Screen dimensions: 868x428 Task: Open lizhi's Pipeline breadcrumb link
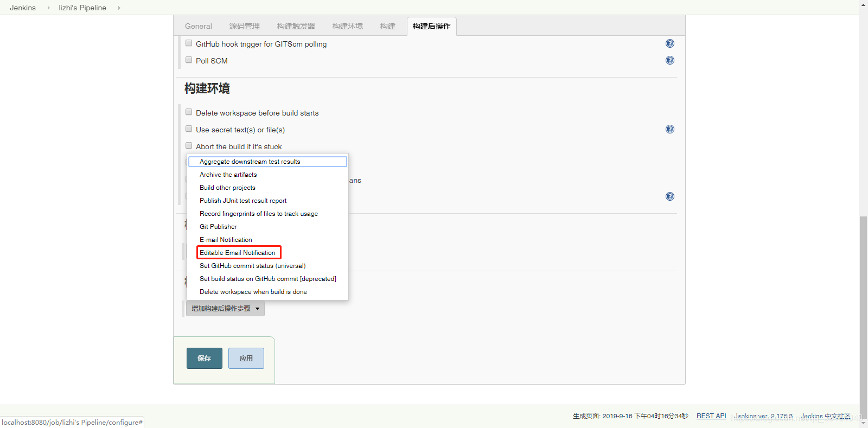[82, 8]
